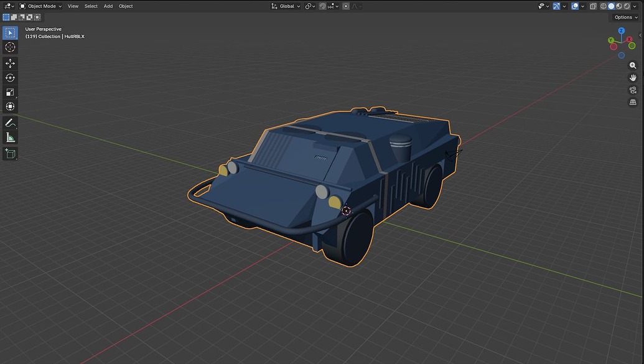This screenshot has width=644, height=364.
Task: Open the snapping options dropdown
Action: point(333,6)
